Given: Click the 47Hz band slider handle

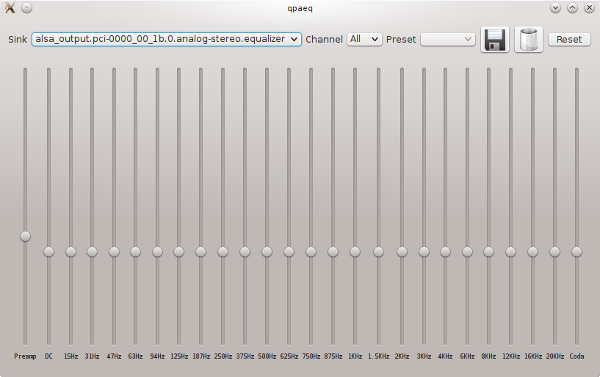Looking at the screenshot, I should [114, 252].
